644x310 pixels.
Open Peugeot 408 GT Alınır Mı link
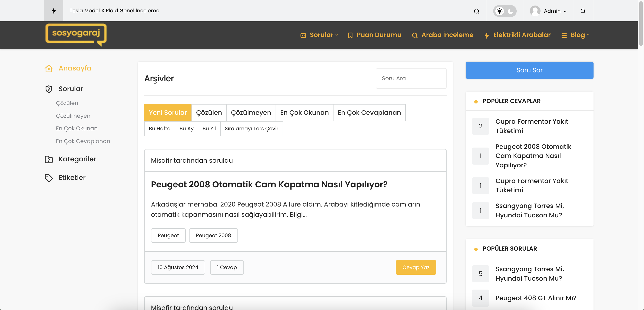[x=536, y=298]
